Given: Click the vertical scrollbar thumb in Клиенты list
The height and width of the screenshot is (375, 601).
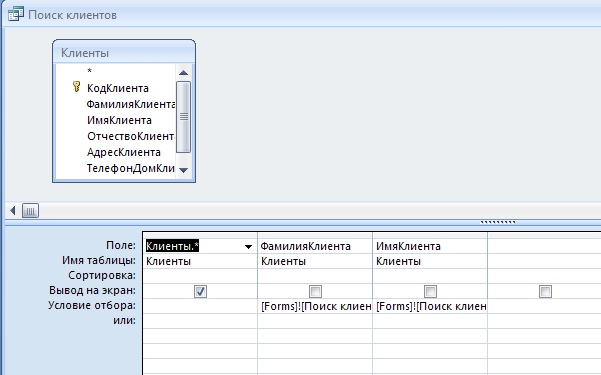Looking at the screenshot, I should coord(184,117).
